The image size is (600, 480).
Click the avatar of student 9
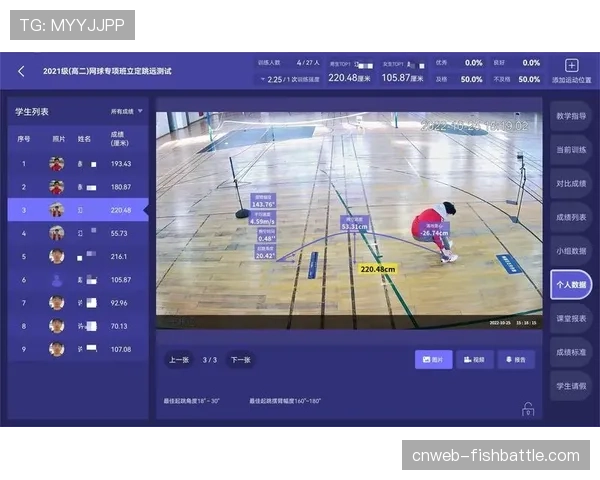(57, 349)
